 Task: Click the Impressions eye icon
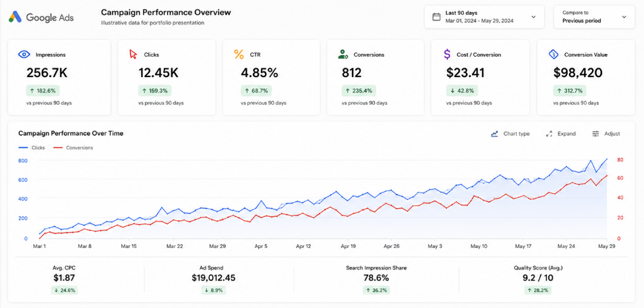(24, 54)
